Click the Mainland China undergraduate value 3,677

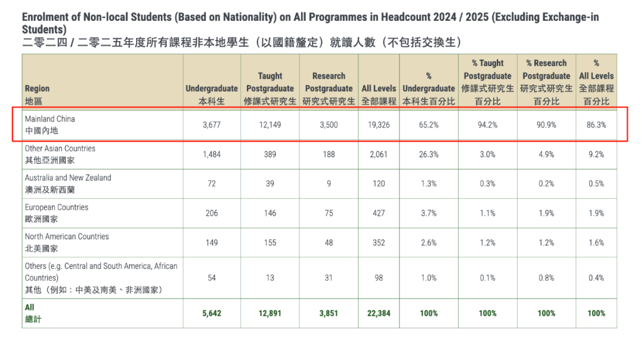pos(212,125)
